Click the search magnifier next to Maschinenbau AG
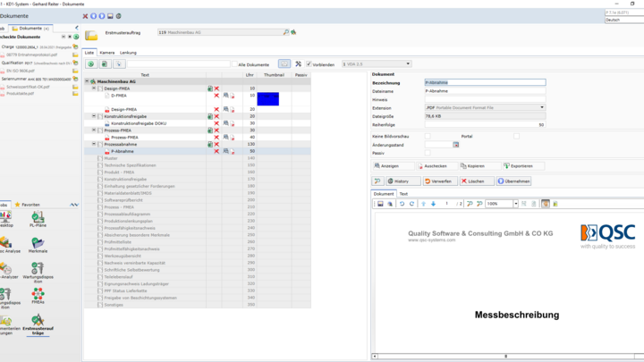Viewport: 644px width, 362px height. tap(286, 32)
